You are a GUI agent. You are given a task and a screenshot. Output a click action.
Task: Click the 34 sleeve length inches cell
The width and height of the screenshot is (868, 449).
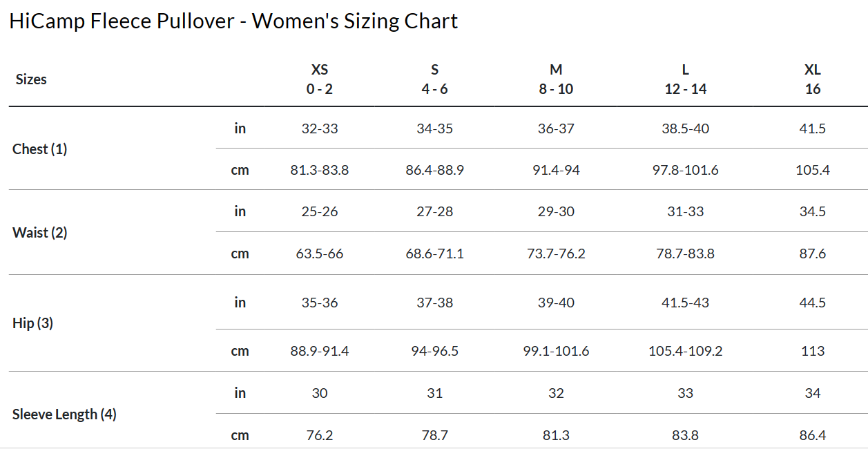[813, 393]
